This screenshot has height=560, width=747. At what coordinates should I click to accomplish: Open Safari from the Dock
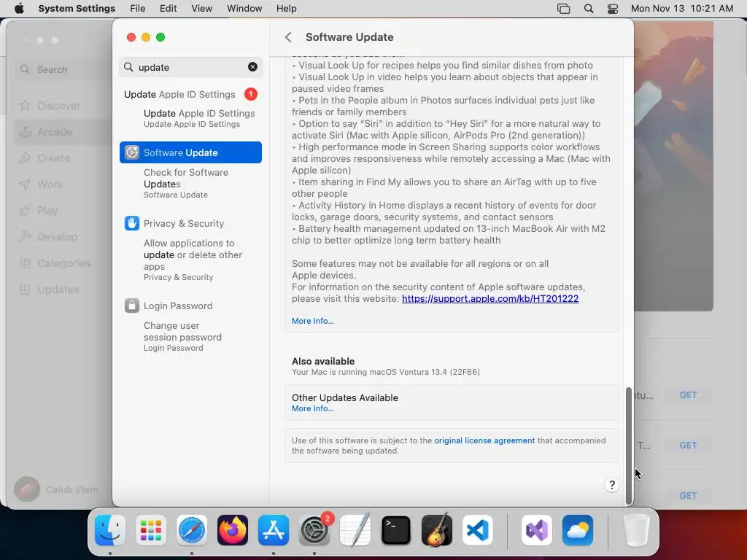pos(192,529)
